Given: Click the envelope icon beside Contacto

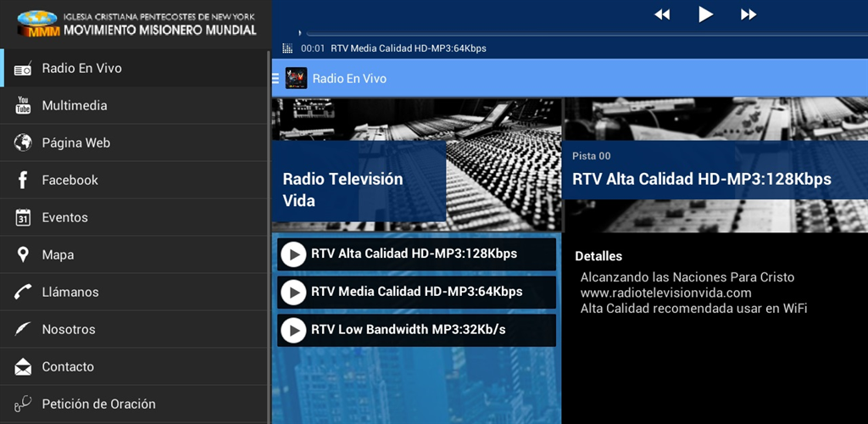Looking at the screenshot, I should coord(23,366).
